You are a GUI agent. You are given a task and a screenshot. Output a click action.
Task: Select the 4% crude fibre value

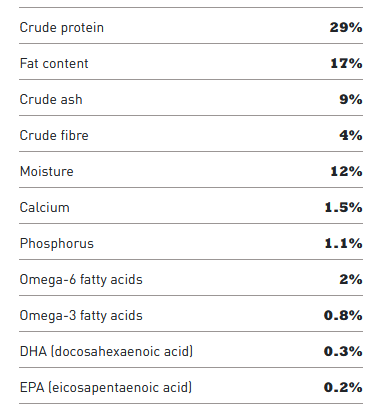pyautogui.click(x=351, y=135)
